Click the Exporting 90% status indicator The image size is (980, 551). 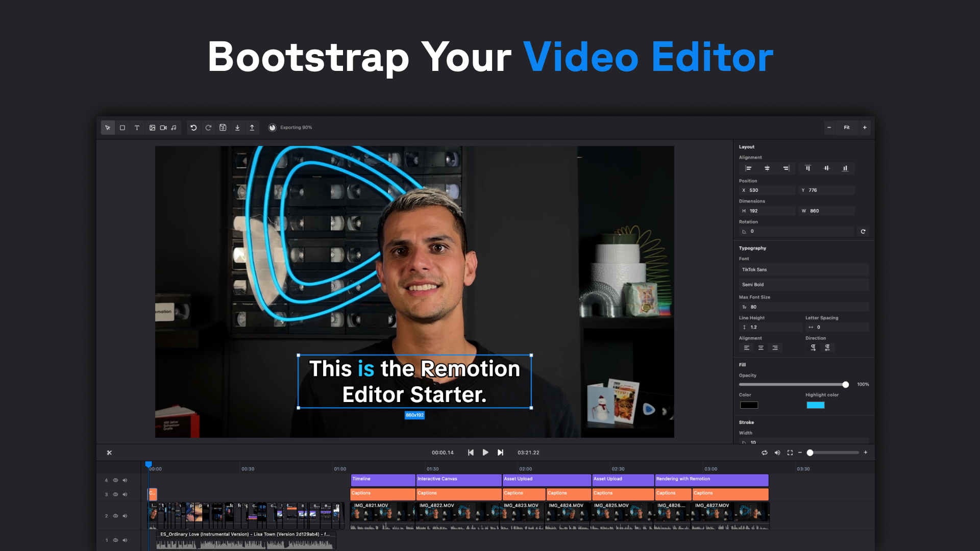pos(290,127)
